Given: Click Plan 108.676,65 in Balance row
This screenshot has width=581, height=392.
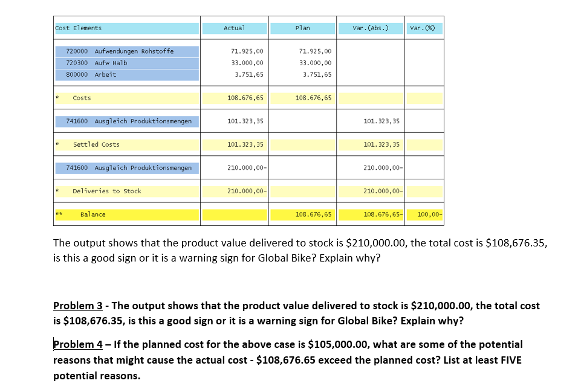Looking at the screenshot, I should click(313, 214).
